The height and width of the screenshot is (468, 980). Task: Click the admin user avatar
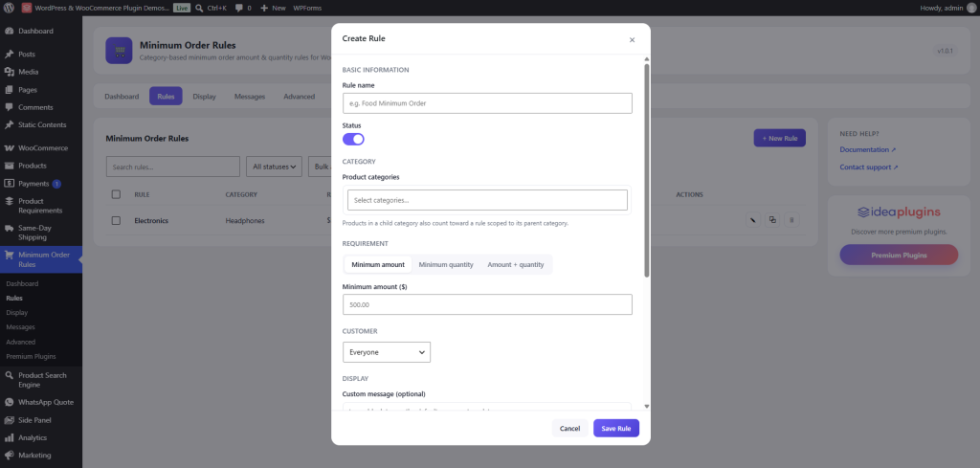[970, 8]
